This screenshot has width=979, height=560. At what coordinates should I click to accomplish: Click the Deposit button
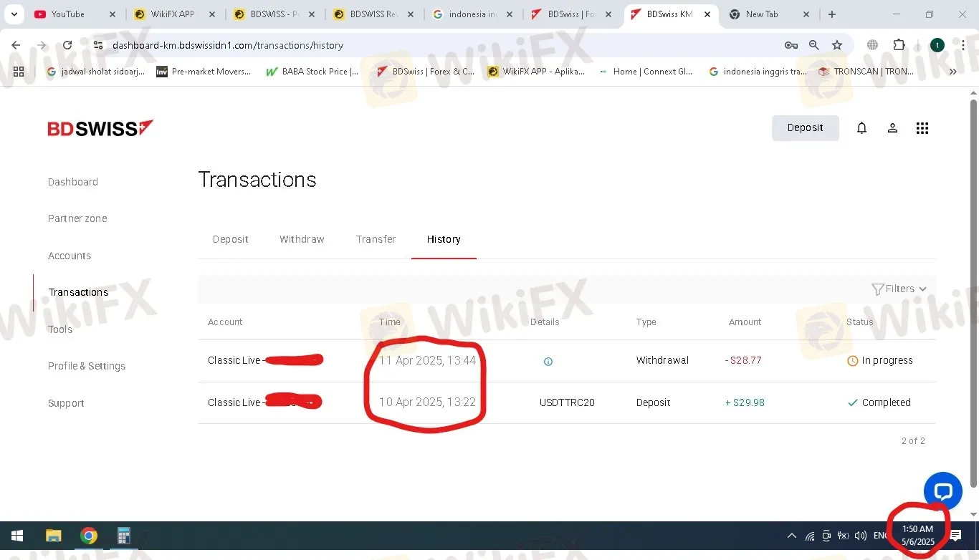(805, 128)
